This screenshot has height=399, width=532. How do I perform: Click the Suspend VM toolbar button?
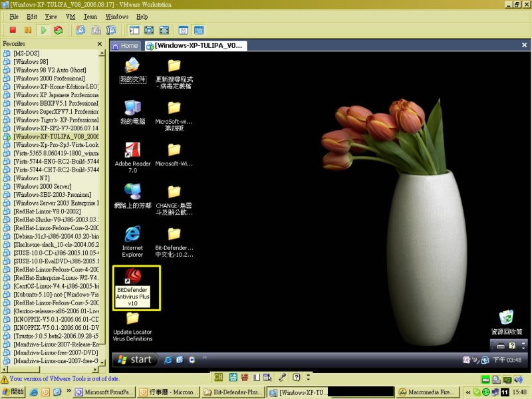coord(28,30)
